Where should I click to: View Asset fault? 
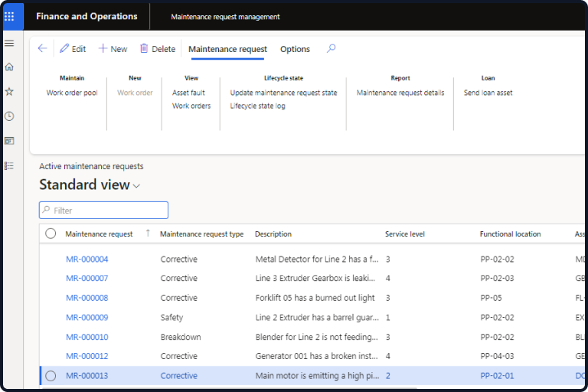click(188, 93)
